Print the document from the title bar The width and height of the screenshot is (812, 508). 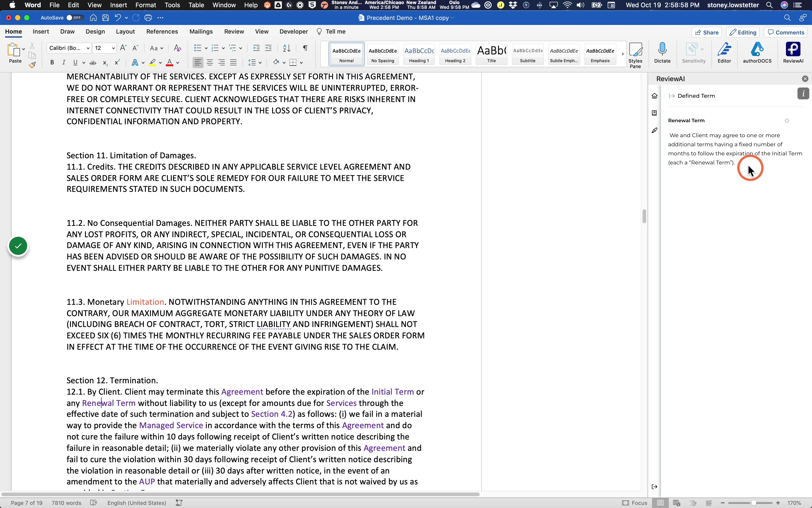[x=148, y=18]
